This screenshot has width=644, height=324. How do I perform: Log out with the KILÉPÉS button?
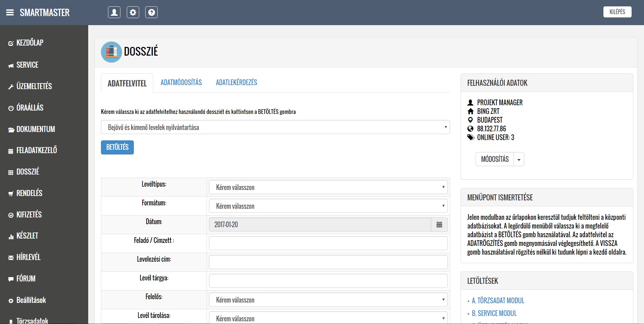click(x=617, y=12)
